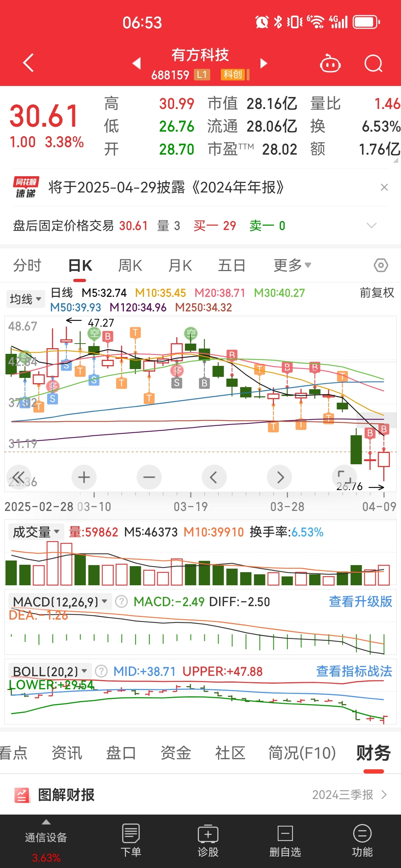Viewport: 401px width, 868px height.
Task: Tap the M250:34.32 moving average label
Action: (x=204, y=307)
